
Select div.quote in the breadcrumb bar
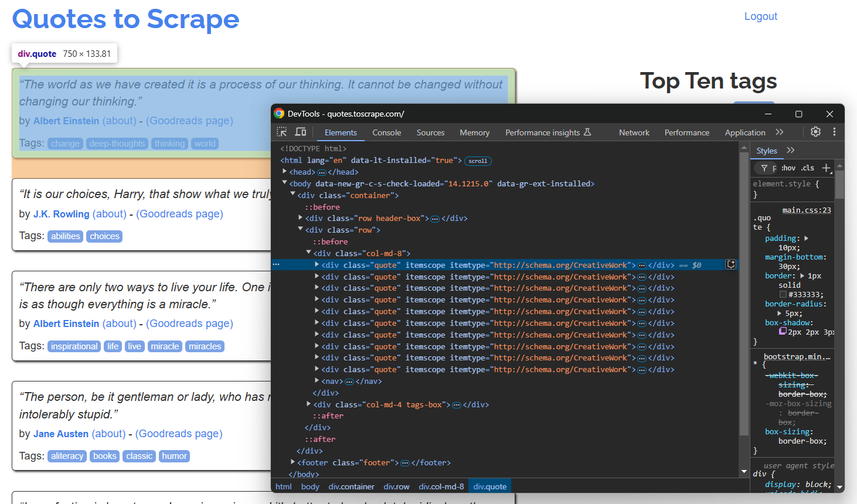(489, 486)
